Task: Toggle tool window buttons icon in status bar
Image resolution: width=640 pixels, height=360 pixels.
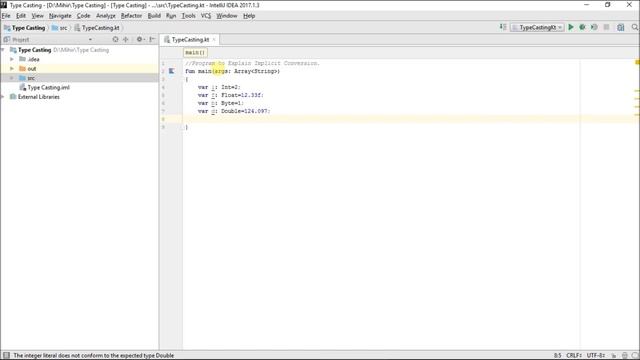Action: 6,356
